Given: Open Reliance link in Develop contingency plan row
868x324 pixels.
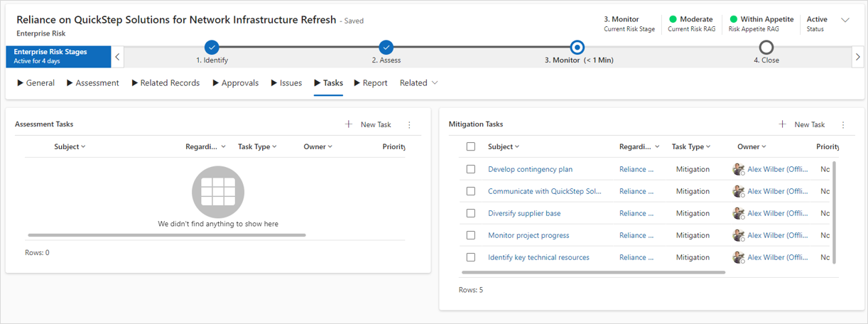Looking at the screenshot, I should 636,169.
